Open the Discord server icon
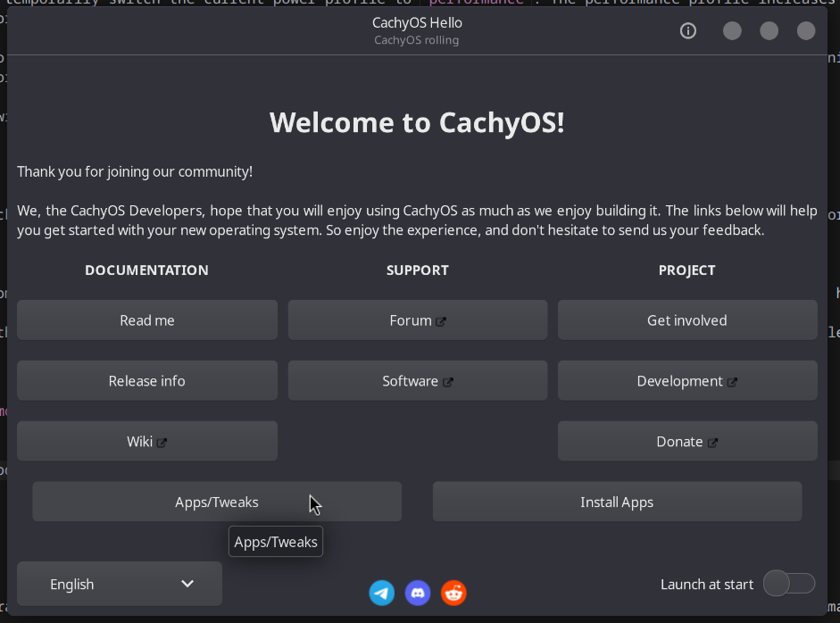This screenshot has width=840, height=623. (417, 593)
